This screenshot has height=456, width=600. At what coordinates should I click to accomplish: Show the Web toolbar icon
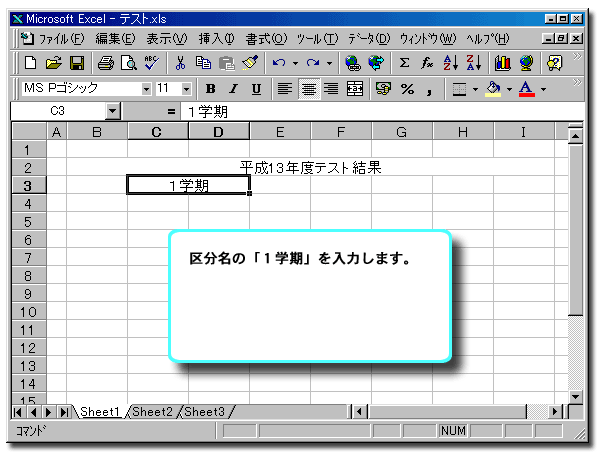(376, 63)
